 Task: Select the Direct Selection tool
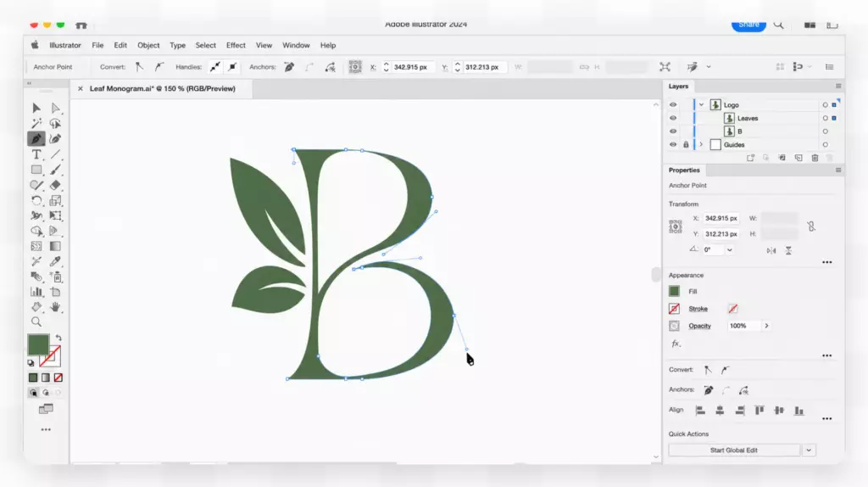point(55,108)
